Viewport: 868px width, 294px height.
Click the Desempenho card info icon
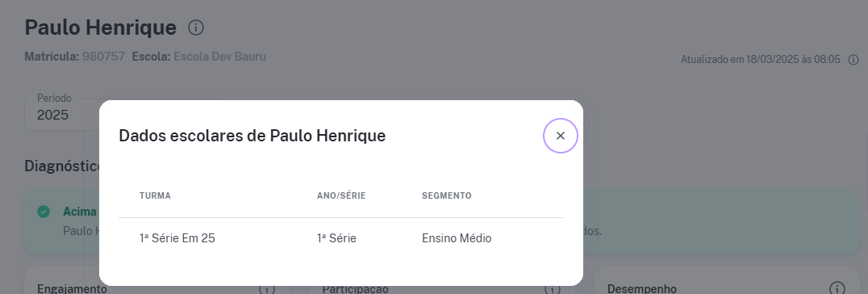pyautogui.click(x=837, y=288)
